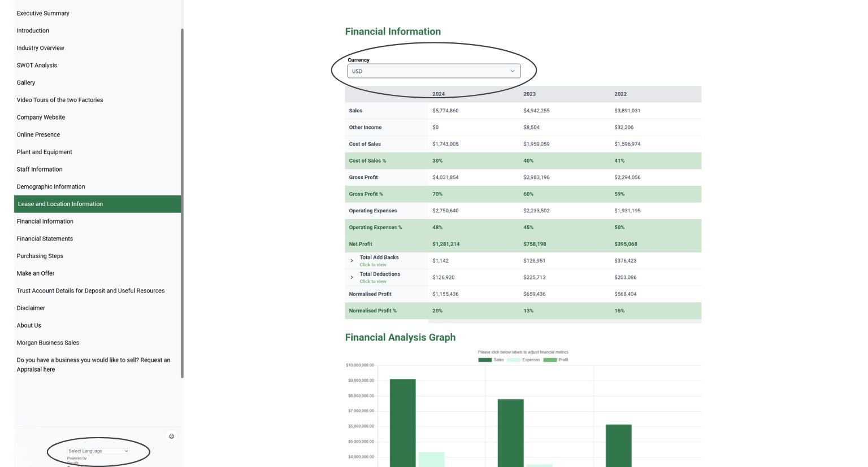This screenshot has width=868, height=467.
Task: Click 'Click to view' under Total Add Backs
Action: (x=373, y=265)
